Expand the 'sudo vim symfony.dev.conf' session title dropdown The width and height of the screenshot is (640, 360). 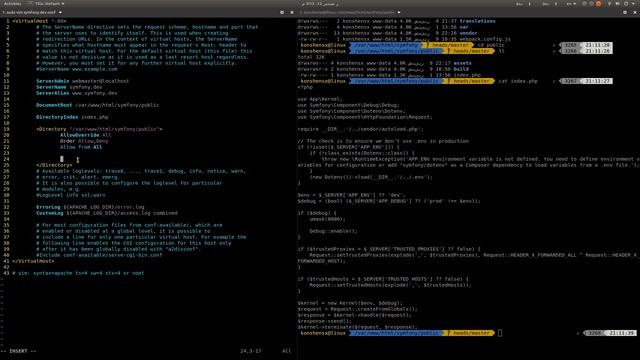click(60, 13)
